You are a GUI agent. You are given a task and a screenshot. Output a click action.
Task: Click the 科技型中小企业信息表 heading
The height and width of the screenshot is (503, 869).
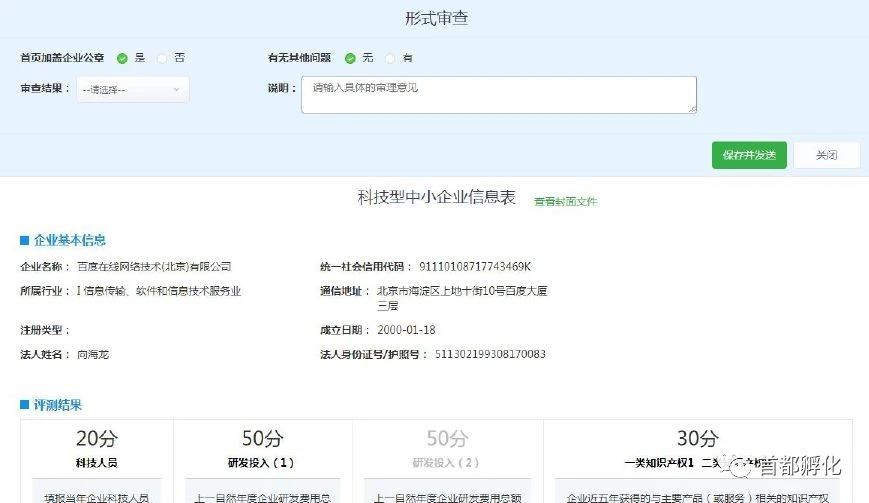coord(437,197)
